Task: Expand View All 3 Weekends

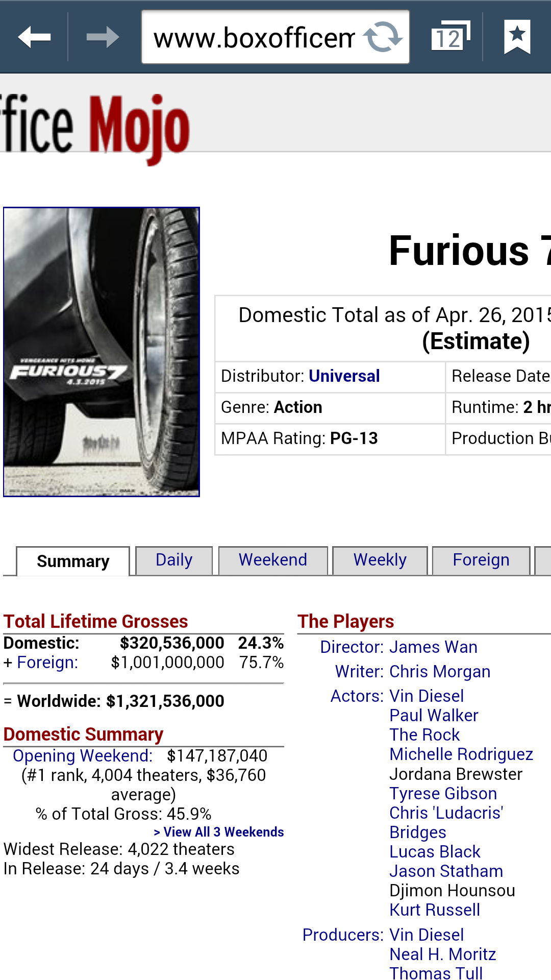Action: tap(219, 832)
